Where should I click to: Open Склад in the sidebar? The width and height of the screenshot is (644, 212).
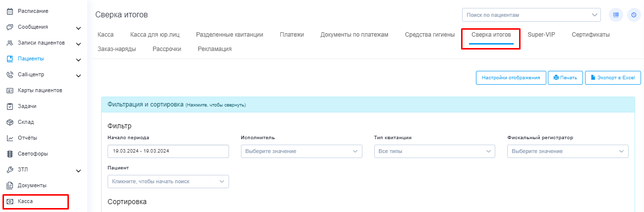click(26, 122)
